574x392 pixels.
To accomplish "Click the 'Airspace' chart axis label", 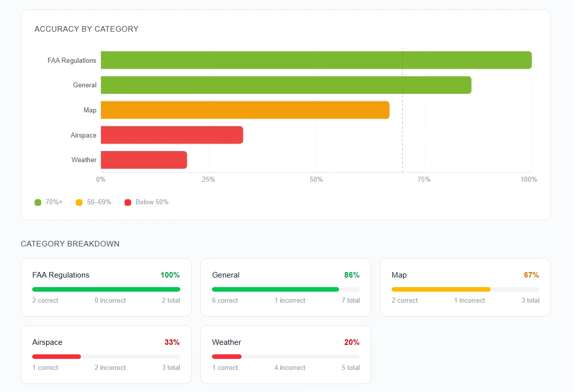I will [83, 135].
